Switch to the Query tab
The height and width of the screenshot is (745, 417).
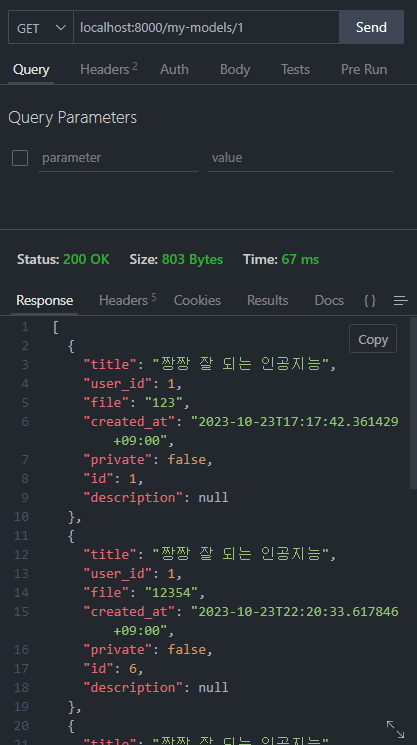31,69
